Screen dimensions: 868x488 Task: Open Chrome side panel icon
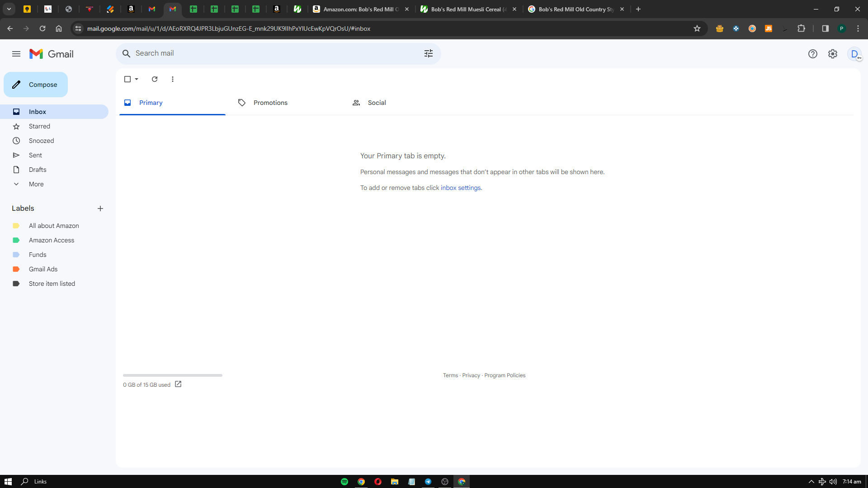826,28
